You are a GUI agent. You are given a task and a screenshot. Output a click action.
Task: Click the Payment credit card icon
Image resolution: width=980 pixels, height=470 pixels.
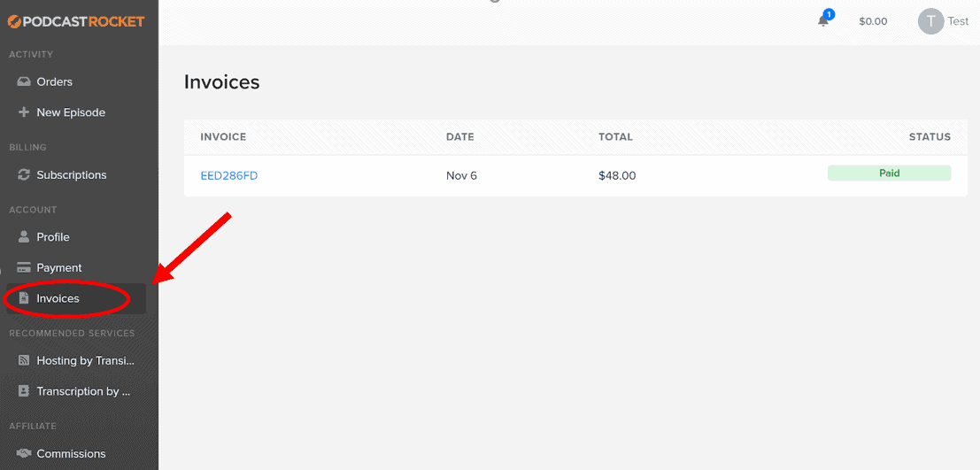click(x=24, y=268)
